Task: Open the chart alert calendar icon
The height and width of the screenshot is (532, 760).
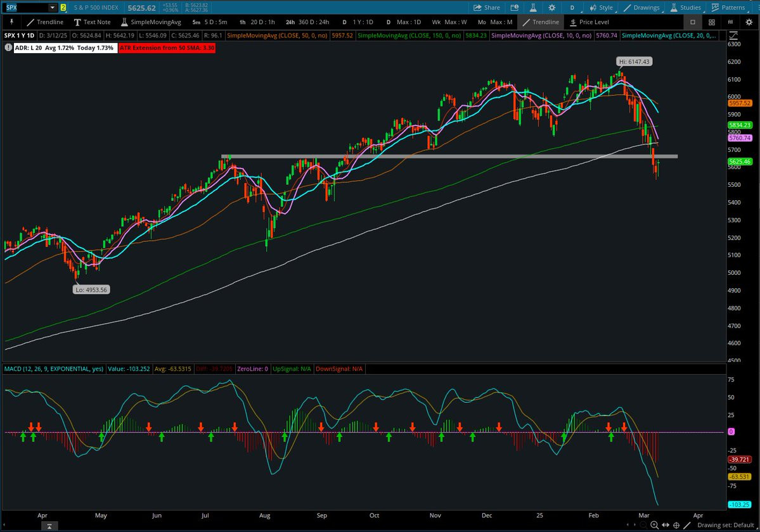Action: click(515, 8)
